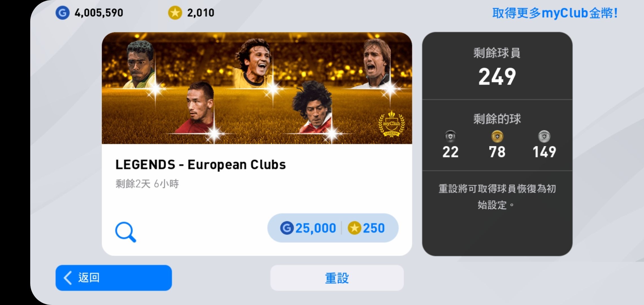Select the gold ball icon above 78
The width and height of the screenshot is (644, 305).
pos(497,136)
